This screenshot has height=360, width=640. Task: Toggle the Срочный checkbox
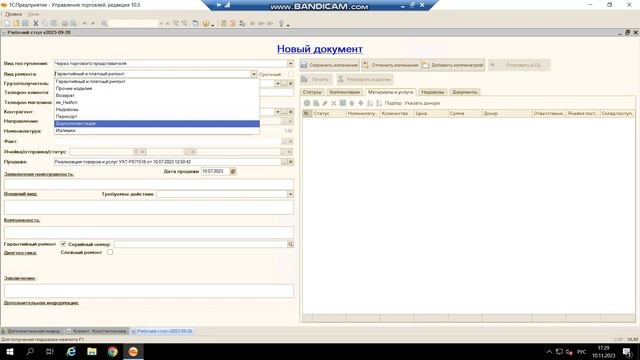(291, 74)
